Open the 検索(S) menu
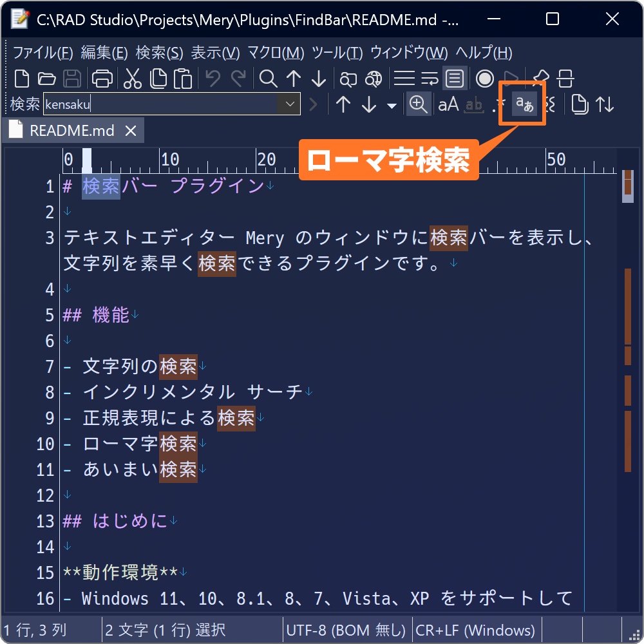This screenshot has height=644, width=644. [x=159, y=53]
